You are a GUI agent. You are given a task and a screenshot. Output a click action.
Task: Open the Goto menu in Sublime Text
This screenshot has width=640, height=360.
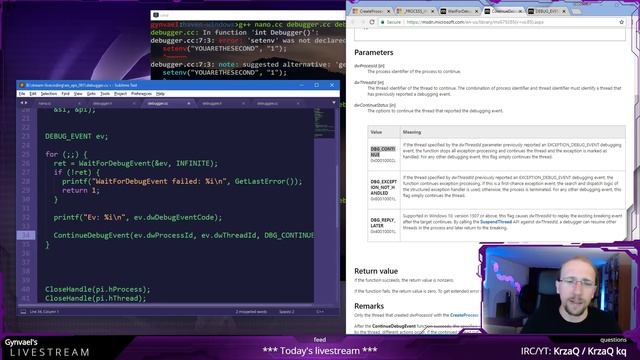[91, 94]
